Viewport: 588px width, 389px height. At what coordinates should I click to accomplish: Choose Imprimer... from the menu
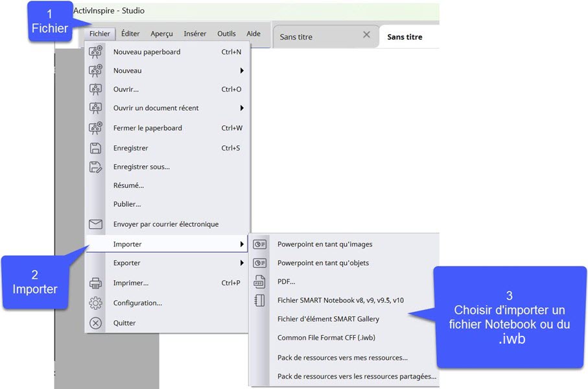[167, 283]
